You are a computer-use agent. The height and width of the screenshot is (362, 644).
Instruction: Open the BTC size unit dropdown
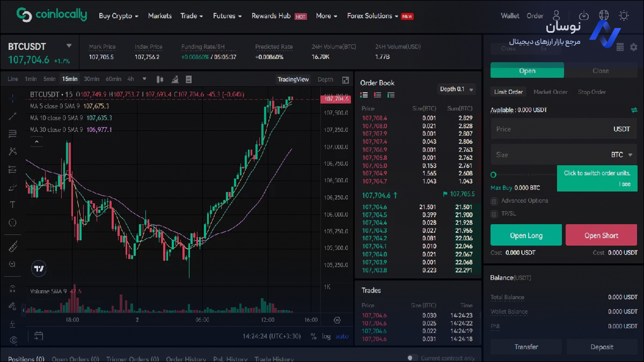621,154
